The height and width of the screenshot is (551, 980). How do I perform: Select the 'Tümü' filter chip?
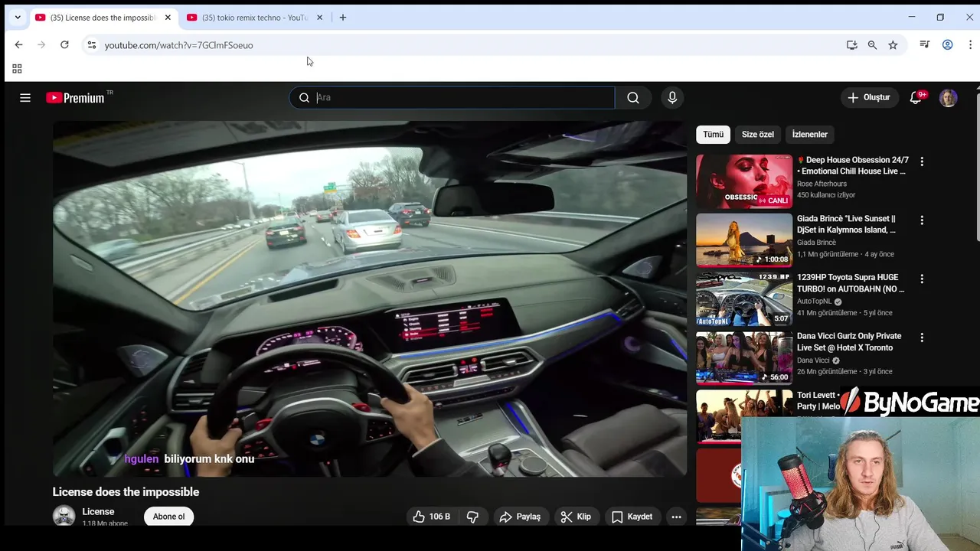pyautogui.click(x=713, y=134)
